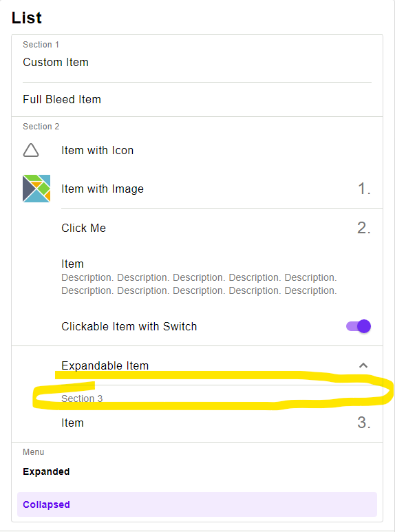
Task: Click the Clickable Item with Switch label
Action: (x=129, y=326)
